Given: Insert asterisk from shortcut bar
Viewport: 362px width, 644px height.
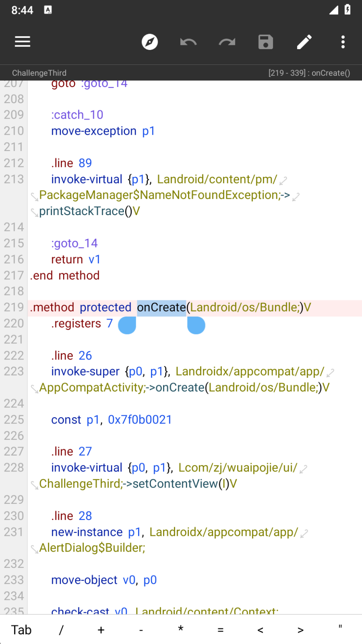Looking at the screenshot, I should [x=181, y=630].
